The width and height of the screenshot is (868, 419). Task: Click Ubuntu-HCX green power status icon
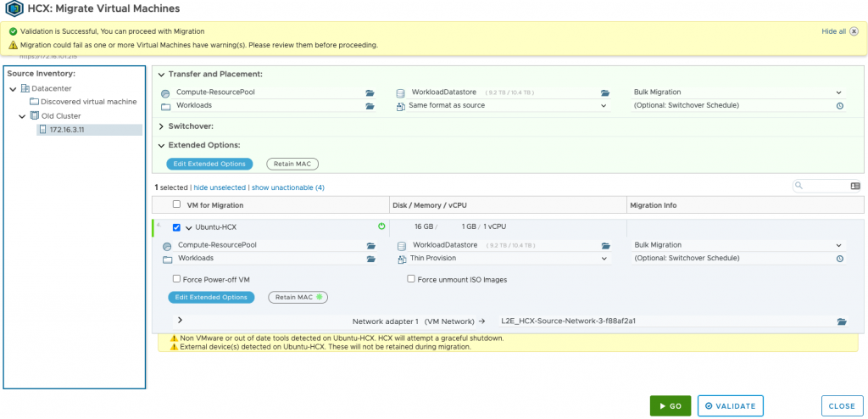coord(381,226)
